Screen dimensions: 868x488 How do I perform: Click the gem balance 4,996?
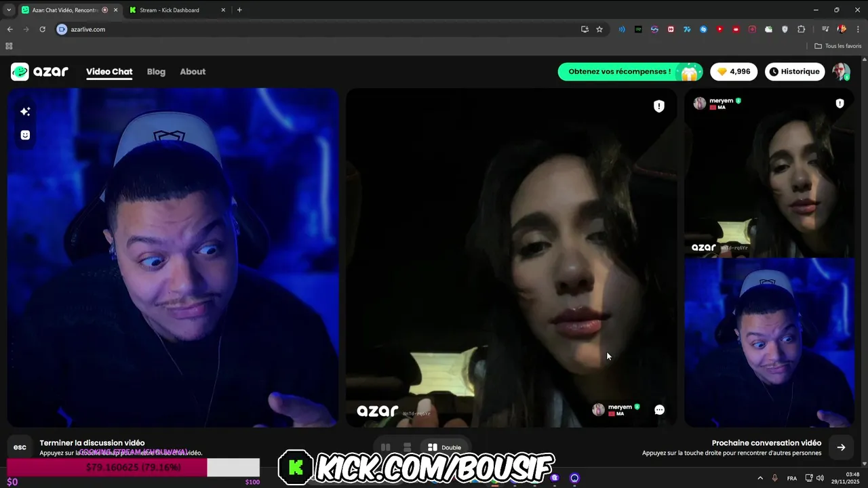734,71
